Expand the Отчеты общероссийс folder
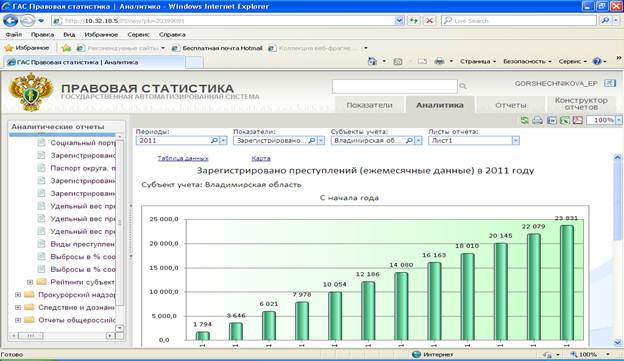Viewport: 624px width, 361px height. [x=18, y=320]
